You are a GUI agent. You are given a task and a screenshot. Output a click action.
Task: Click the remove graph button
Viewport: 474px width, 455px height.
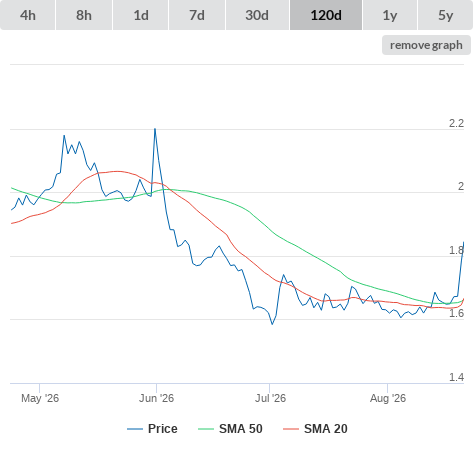pos(426,45)
